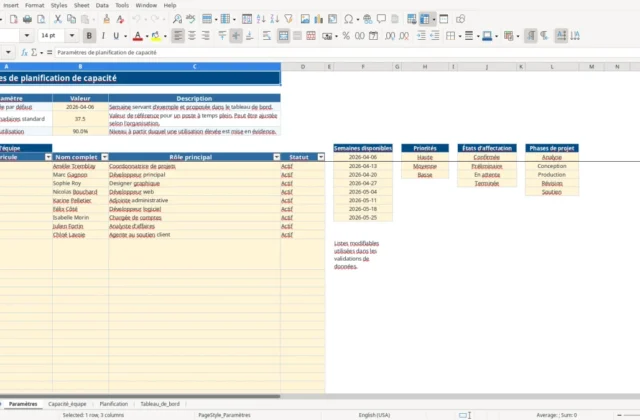
Task: Open the Tools menu
Action: 122,5
